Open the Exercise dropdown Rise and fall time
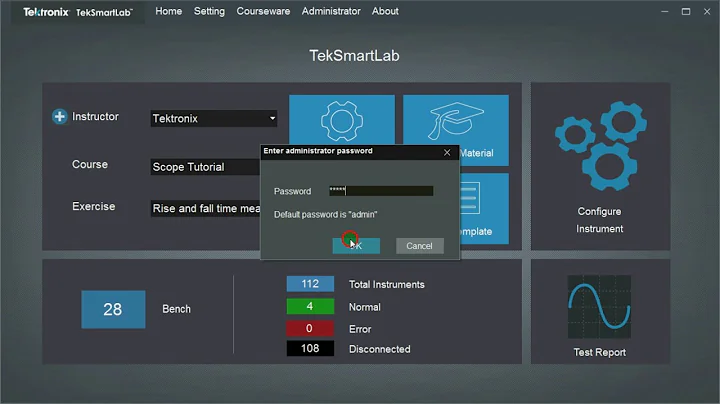This screenshot has height=404, width=720. click(205, 208)
